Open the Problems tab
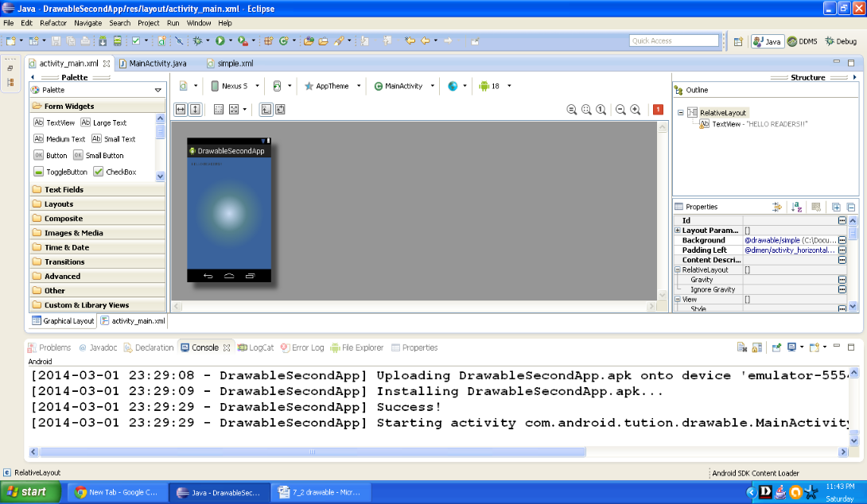Image resolution: width=867 pixels, height=504 pixels. pos(49,347)
